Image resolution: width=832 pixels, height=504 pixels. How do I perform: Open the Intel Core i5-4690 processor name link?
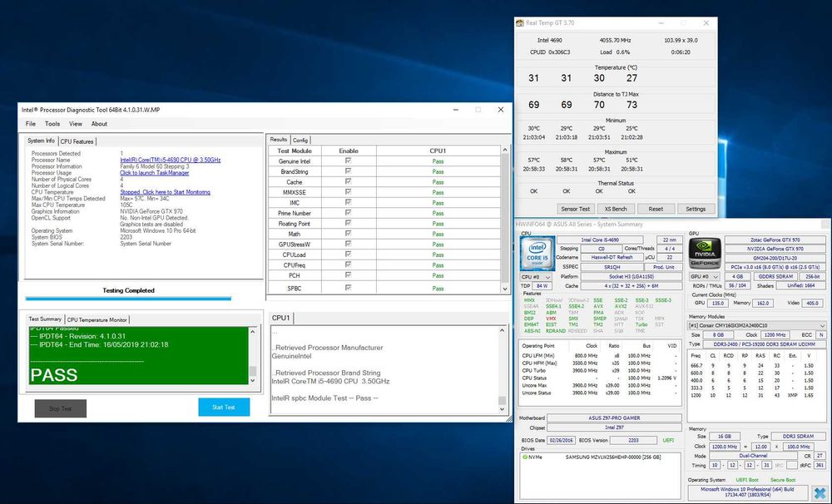point(171,160)
